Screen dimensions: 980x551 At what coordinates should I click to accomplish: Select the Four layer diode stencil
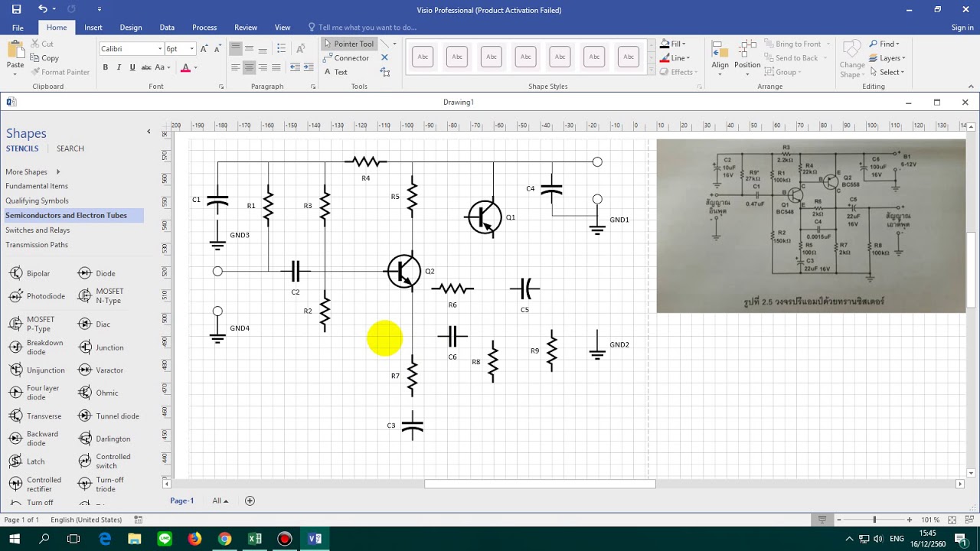34,393
